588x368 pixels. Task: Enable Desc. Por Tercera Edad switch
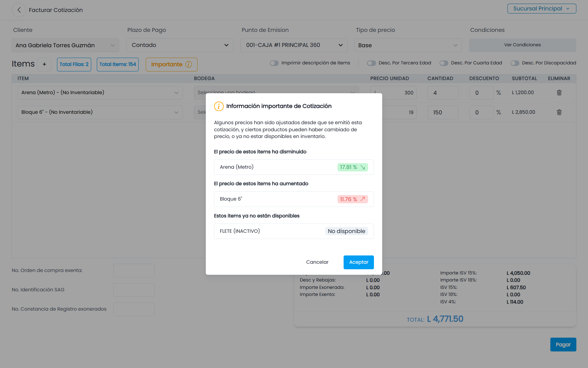[x=371, y=63]
